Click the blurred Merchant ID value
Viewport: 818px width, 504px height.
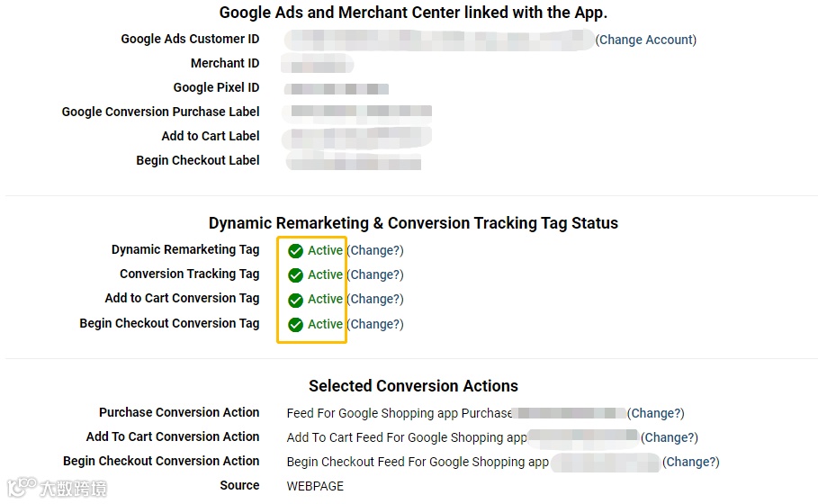317,64
